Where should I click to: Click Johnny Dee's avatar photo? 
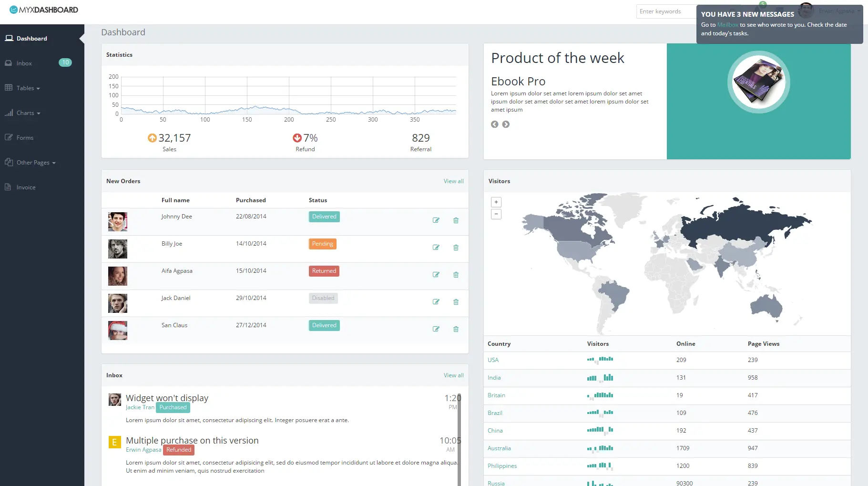point(118,222)
